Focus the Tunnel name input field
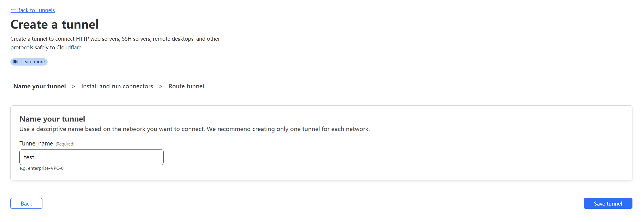The width and height of the screenshot is (644, 222). (x=92, y=157)
